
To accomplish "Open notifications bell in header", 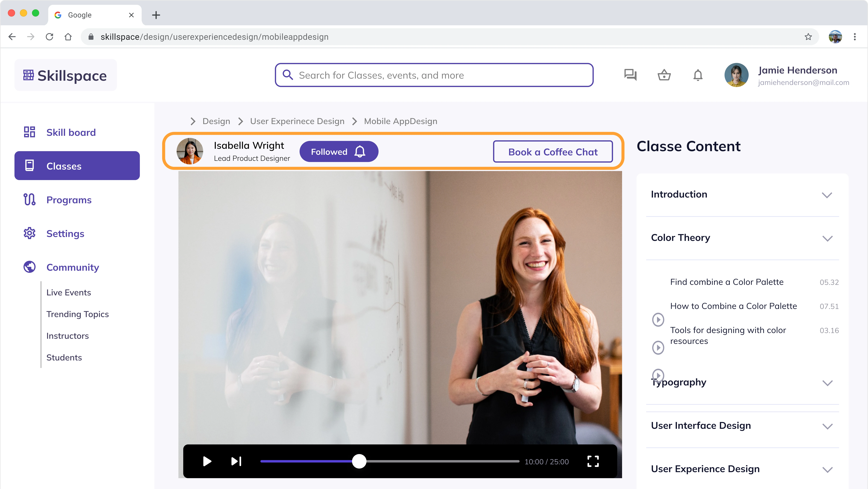I will 698,75.
